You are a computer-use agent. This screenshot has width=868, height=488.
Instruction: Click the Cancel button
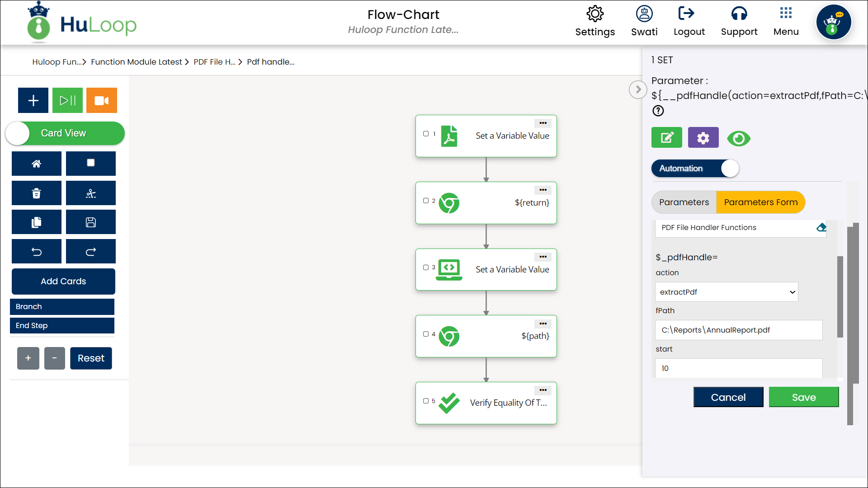pos(728,397)
